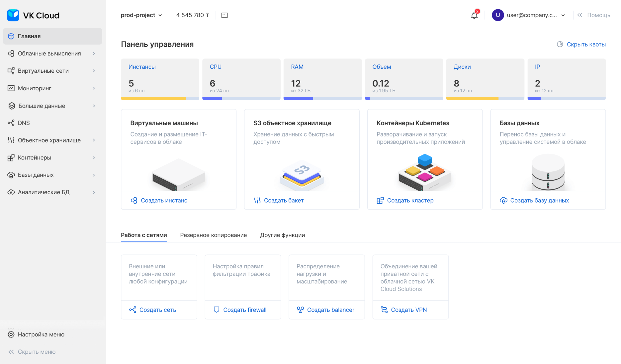Switch to the Резервное копирование tab
Screen dimensions: 621x364
click(213, 235)
